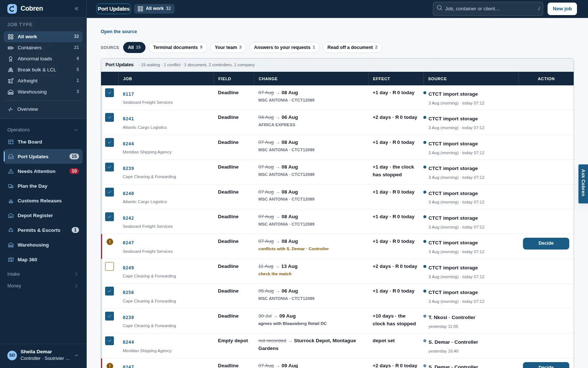Click The Board icon

click(11, 142)
